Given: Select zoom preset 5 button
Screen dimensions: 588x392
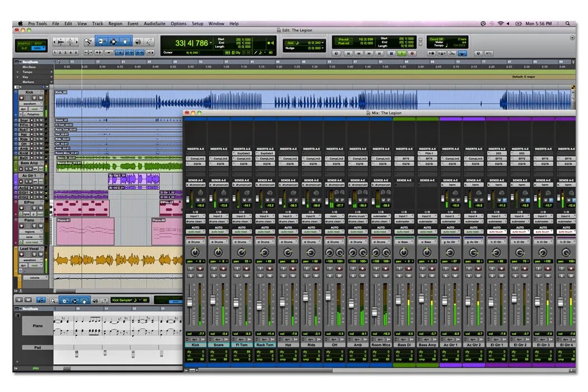Looking at the screenshot, I should (x=76, y=53).
